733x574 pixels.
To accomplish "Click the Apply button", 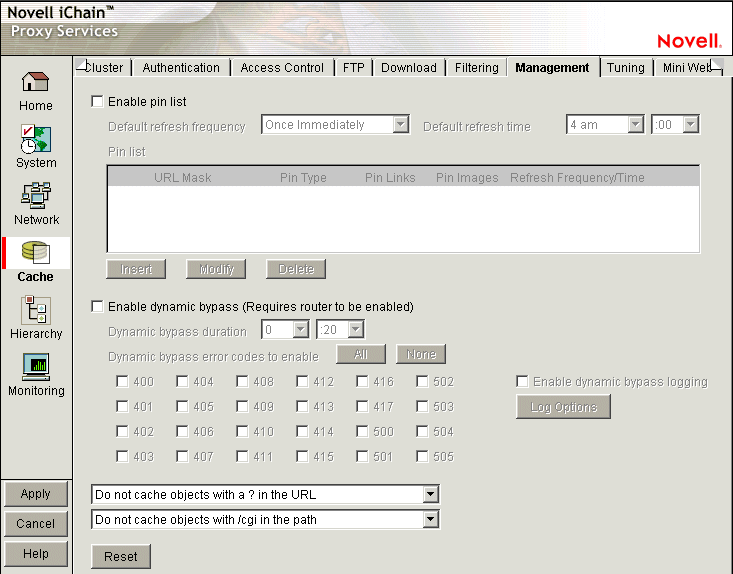I will 36,494.
